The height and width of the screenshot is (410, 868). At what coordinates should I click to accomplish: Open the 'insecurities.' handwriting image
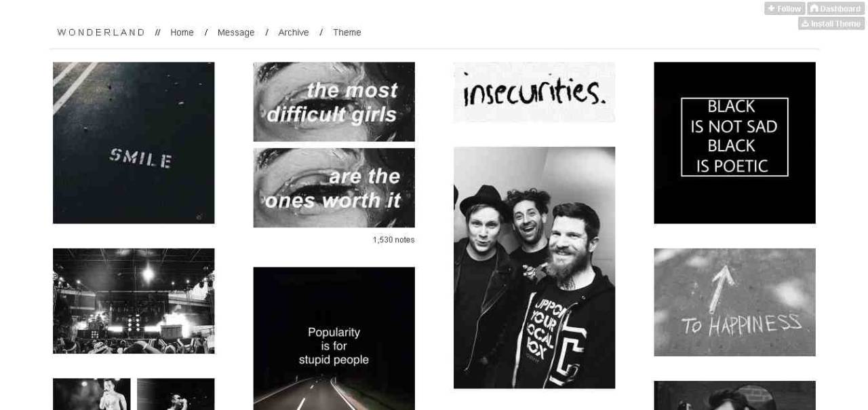tap(534, 92)
